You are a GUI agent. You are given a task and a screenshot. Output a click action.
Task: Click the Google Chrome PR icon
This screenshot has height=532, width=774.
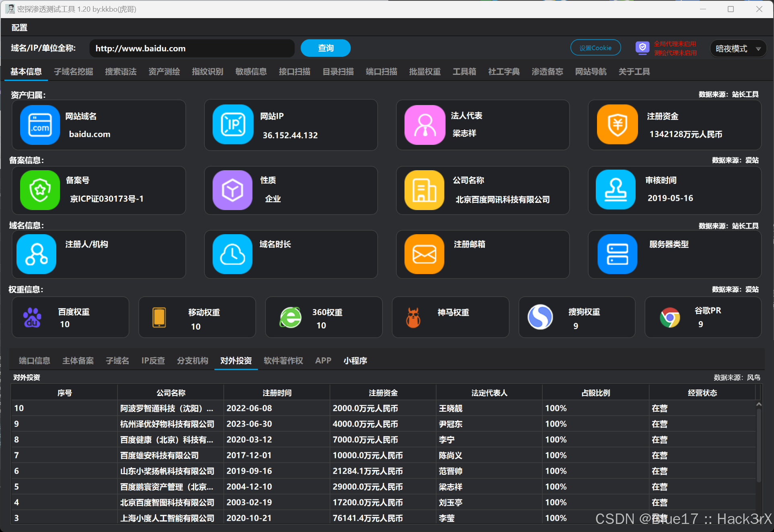pyautogui.click(x=669, y=318)
